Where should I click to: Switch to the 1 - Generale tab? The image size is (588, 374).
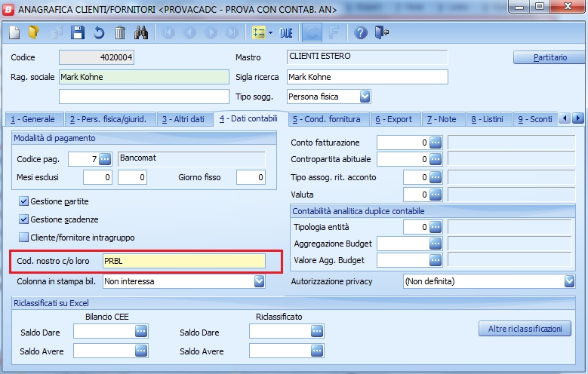click(33, 119)
